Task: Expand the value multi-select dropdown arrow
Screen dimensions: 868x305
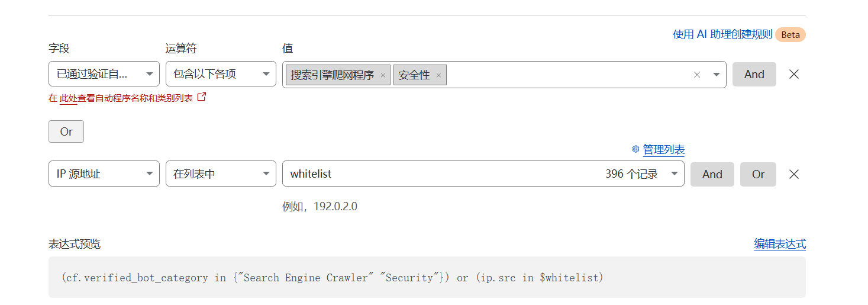Action: tap(717, 75)
